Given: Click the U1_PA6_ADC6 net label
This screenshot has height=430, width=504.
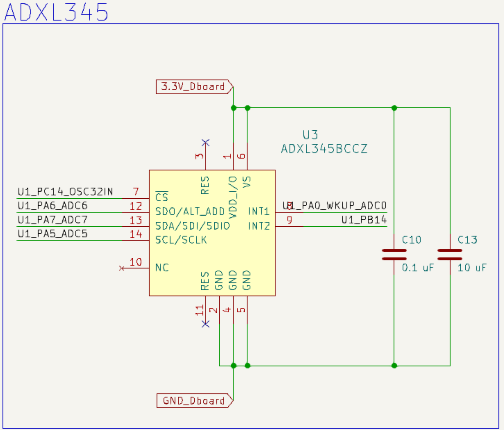Looking at the screenshot, I should [53, 206].
